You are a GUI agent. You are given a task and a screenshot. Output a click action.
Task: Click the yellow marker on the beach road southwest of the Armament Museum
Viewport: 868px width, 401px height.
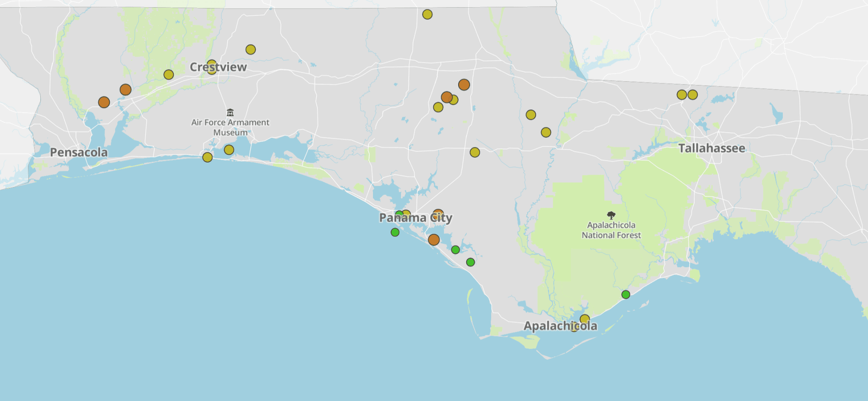coord(207,157)
